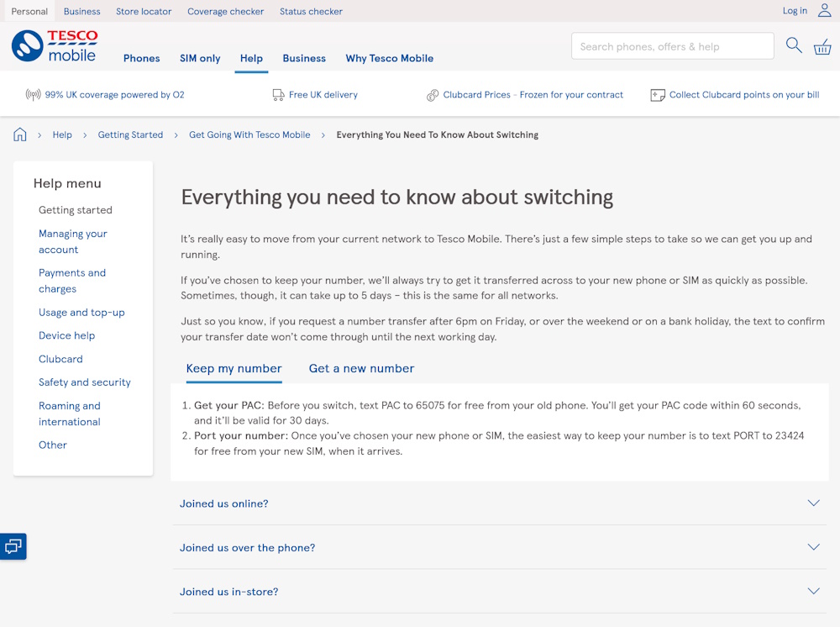Open 'Roaming and international' help topic
This screenshot has height=627, width=840.
coord(70,414)
